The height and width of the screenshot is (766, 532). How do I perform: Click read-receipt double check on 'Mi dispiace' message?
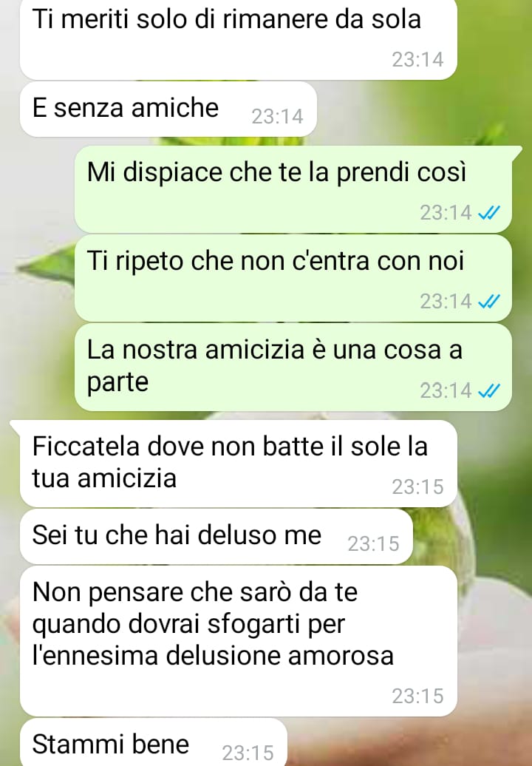pos(489,212)
